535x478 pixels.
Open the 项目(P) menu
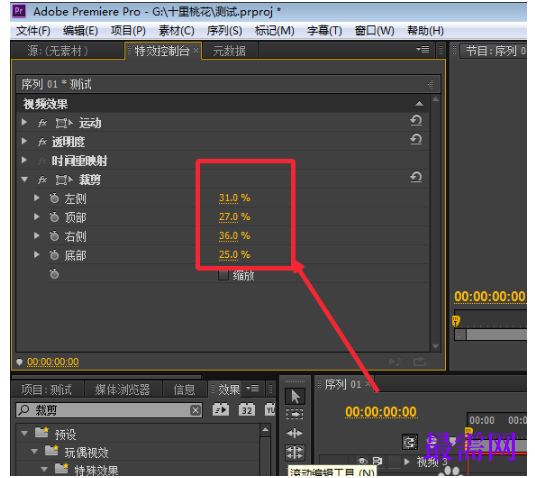click(x=128, y=31)
